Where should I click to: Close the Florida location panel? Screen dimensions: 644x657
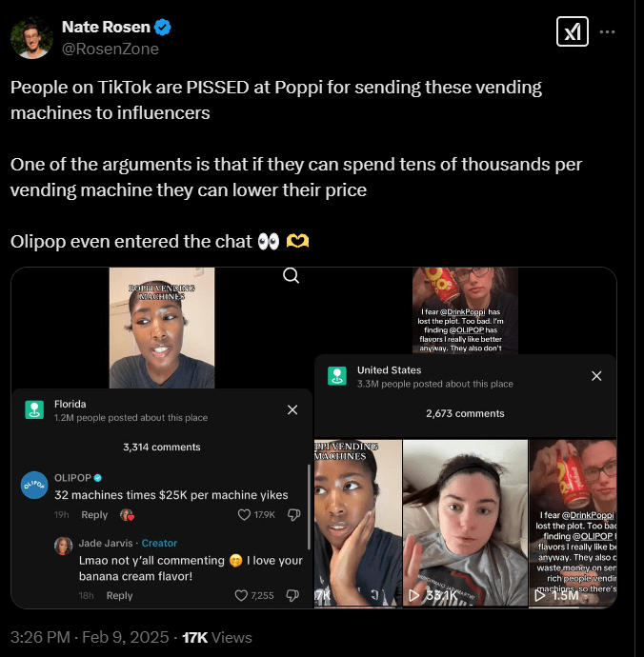coord(292,409)
